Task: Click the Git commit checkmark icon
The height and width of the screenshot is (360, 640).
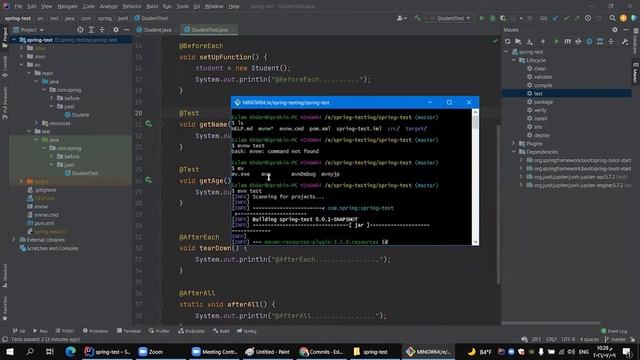Action: click(566, 18)
